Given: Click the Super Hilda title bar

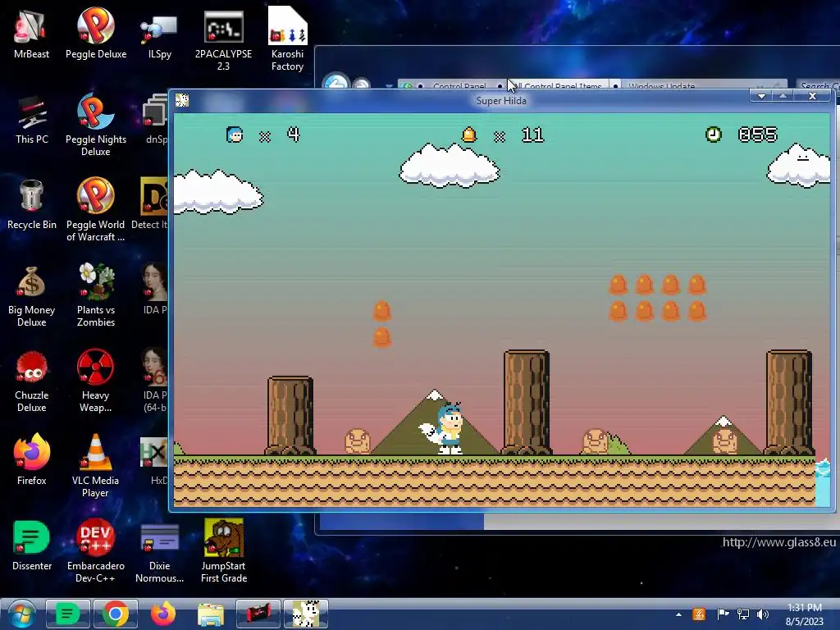Looking at the screenshot, I should (x=501, y=100).
